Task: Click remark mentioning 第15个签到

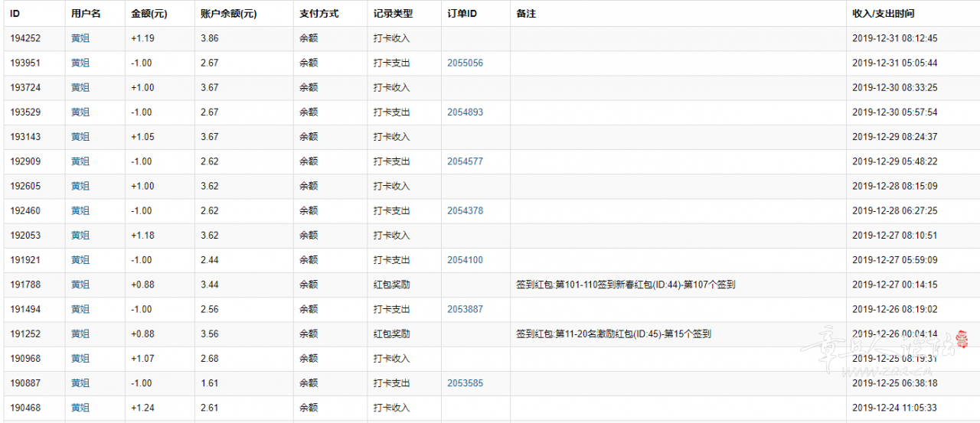Action: point(614,334)
